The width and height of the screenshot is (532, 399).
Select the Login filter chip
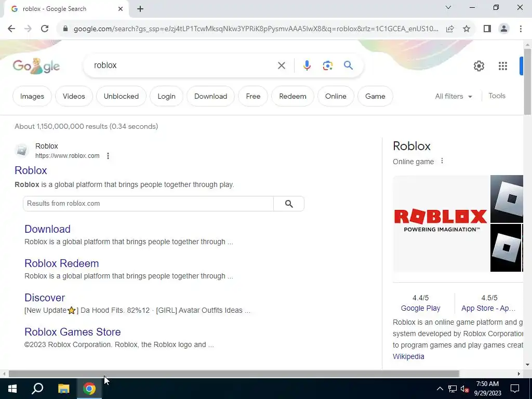167,96
